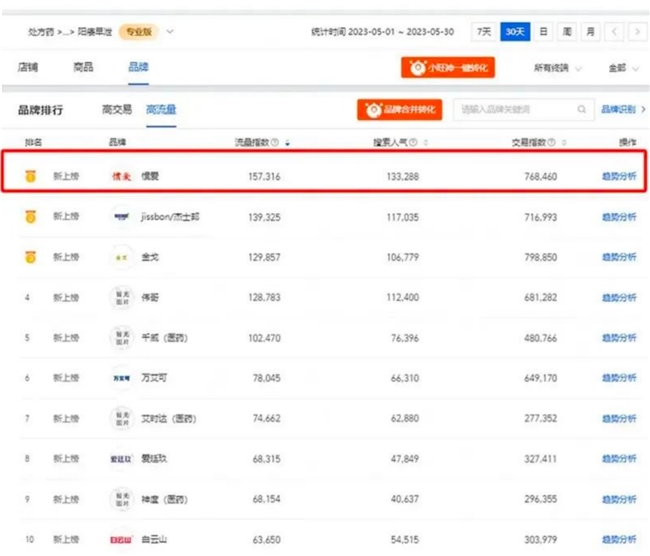Open the 趋势分析 link for jissbon row
Image resolution: width=650 pixels, height=556 pixels.
618,217
